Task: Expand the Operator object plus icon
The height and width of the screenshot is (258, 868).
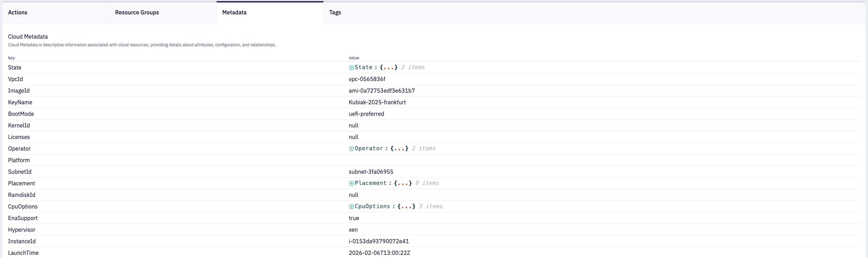Action: 351,148
